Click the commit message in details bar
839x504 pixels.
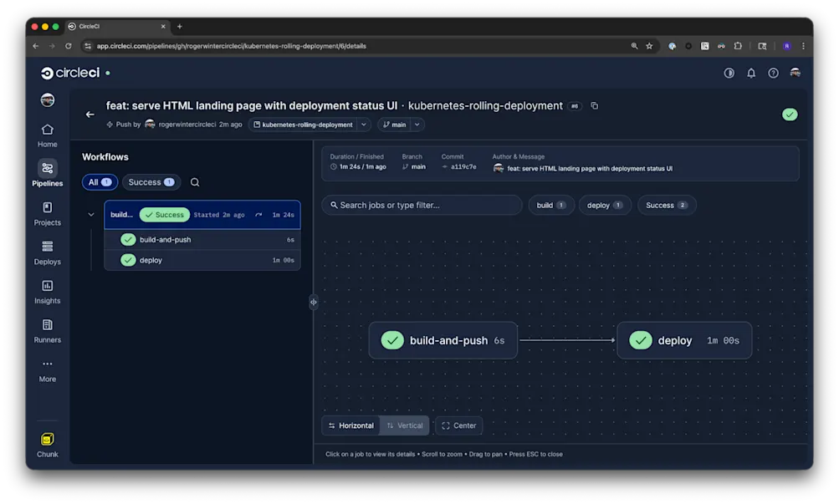pyautogui.click(x=590, y=168)
